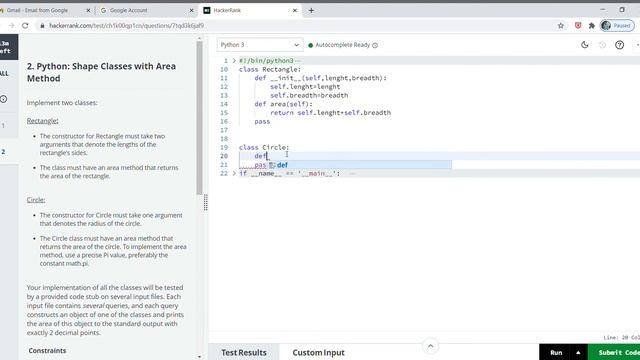This screenshot has width=640, height=360.
Task: Bookmark this page with the star icon
Action: point(560,26)
